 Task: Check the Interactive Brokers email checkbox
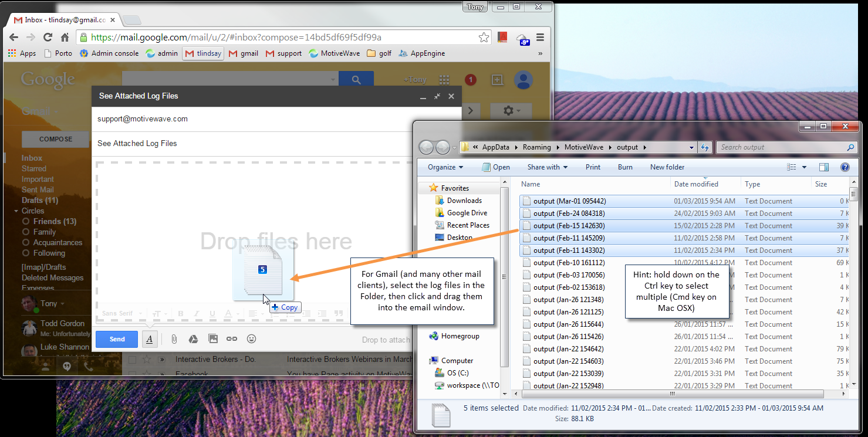(133, 360)
